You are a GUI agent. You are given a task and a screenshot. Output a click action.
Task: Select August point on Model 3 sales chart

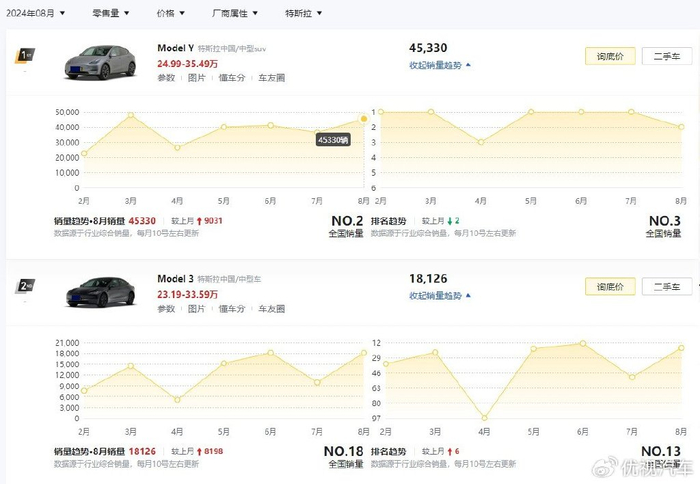364,353
